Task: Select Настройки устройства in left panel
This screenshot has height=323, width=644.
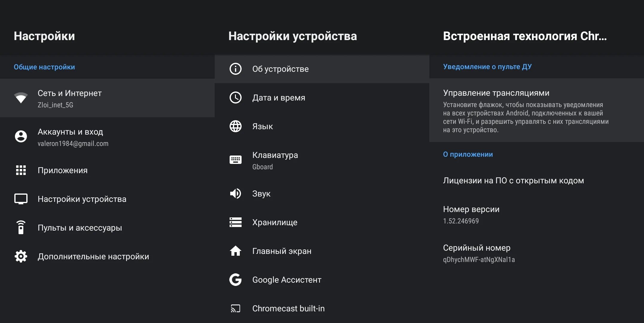Action: coord(107,199)
